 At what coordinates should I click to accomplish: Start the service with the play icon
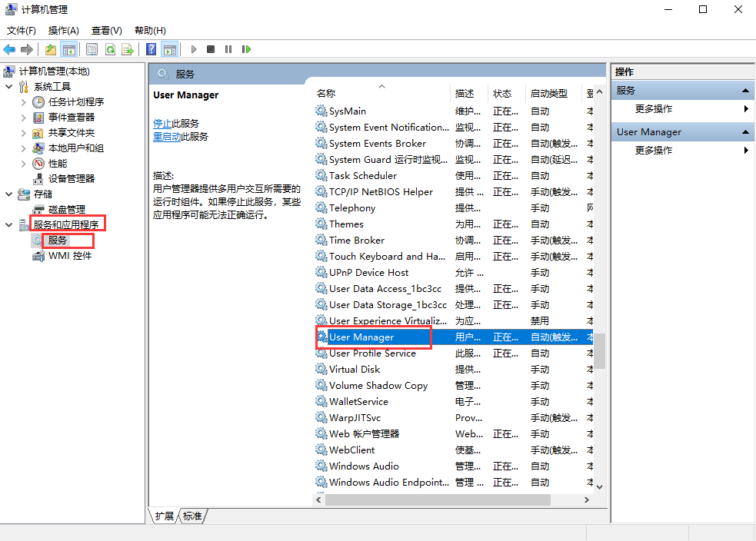coord(194,48)
